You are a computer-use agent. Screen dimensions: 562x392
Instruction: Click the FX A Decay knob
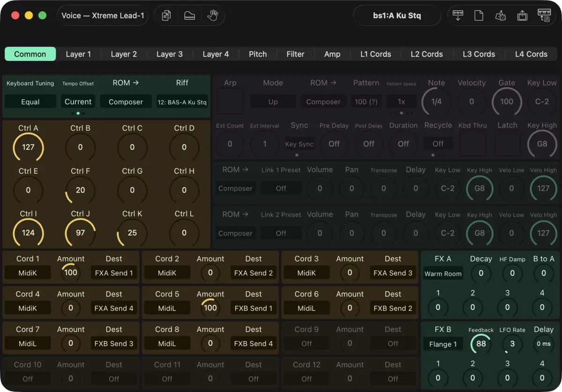[481, 273]
